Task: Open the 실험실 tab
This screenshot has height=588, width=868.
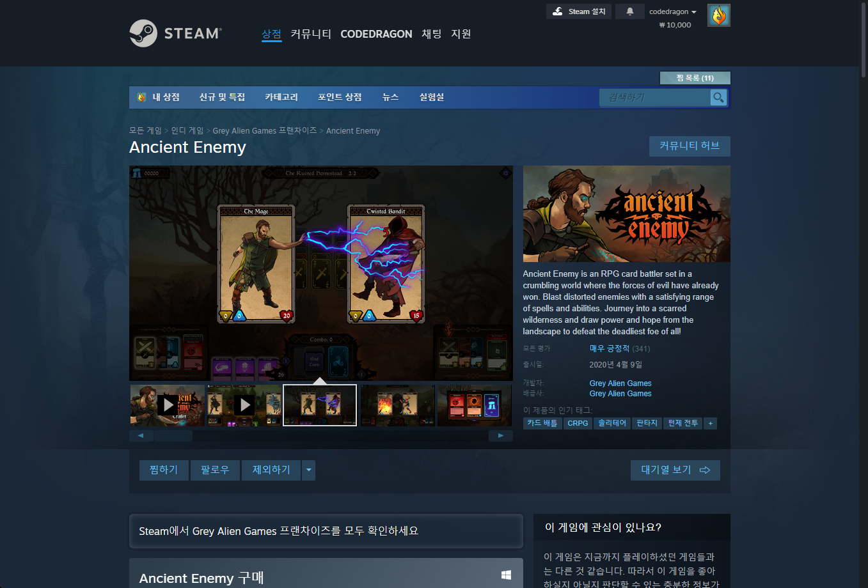Action: point(432,97)
